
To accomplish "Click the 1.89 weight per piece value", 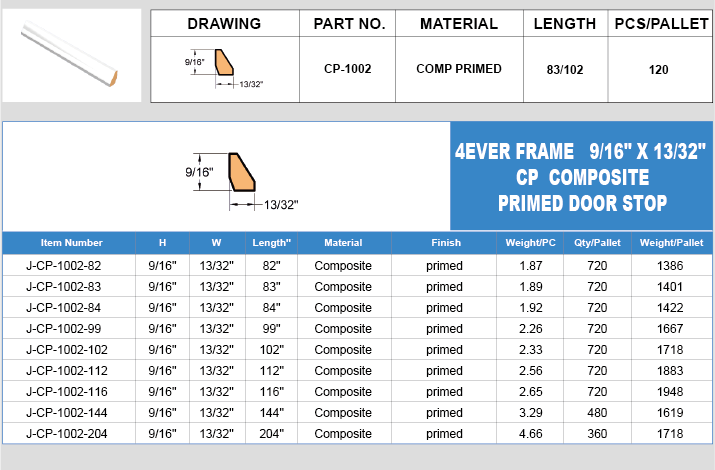I will 531,287.
